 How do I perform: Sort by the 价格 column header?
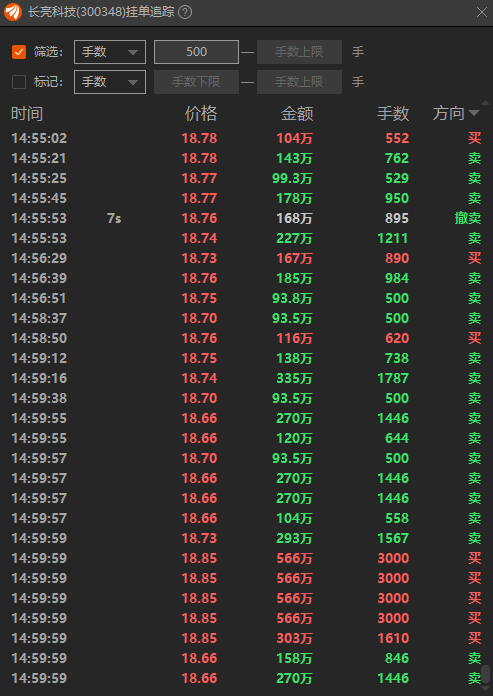(201, 114)
